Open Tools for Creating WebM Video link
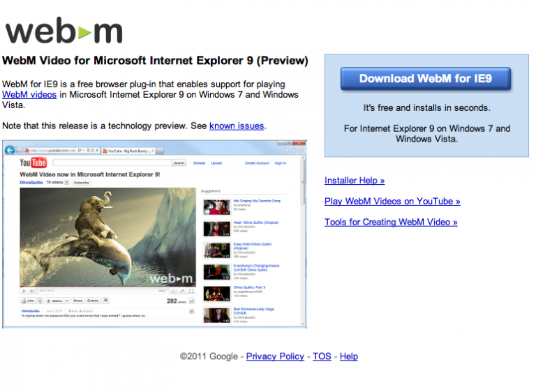Viewport: 536px width, 392px height. [391, 222]
